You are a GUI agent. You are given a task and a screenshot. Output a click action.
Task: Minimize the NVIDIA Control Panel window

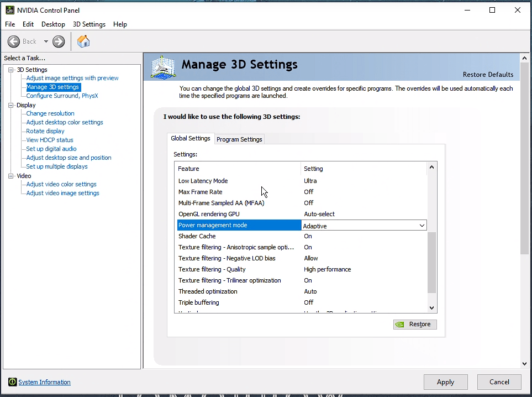(467, 10)
